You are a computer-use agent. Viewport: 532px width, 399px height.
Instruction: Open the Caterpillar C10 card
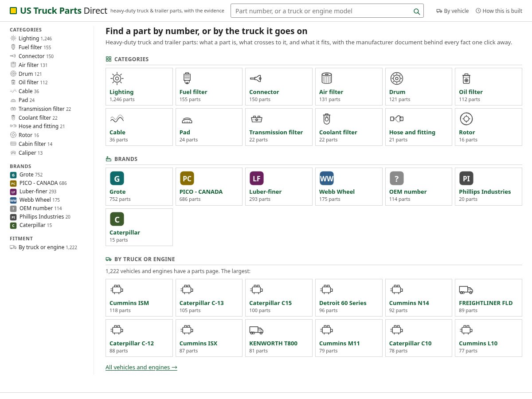point(419,338)
